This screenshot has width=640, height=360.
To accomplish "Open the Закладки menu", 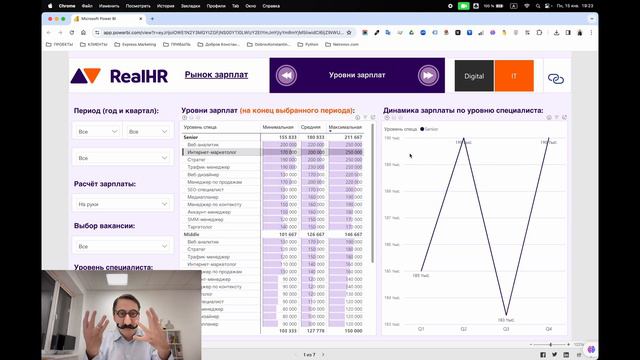I will pos(190,6).
